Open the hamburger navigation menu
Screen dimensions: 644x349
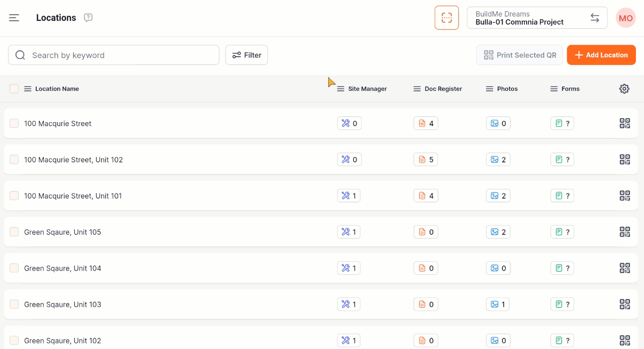14,18
